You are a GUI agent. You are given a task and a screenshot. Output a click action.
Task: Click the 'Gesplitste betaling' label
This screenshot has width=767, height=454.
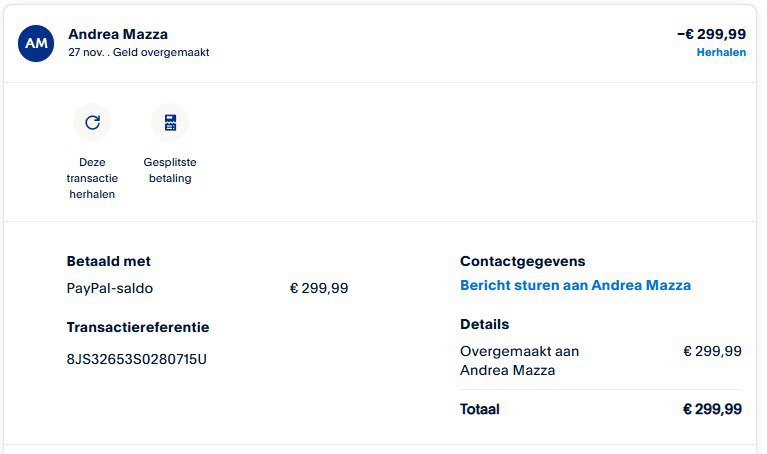169,170
